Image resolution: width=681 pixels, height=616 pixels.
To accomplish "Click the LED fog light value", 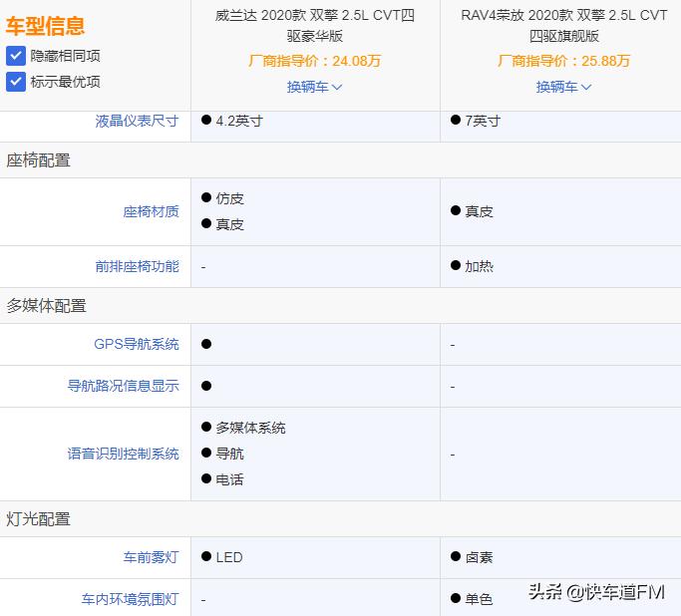I will coord(229,557).
